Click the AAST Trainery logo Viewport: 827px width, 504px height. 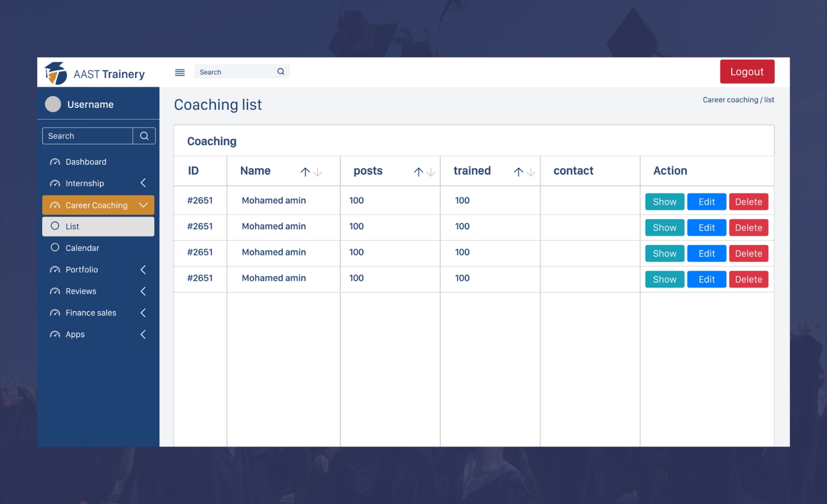pos(55,73)
